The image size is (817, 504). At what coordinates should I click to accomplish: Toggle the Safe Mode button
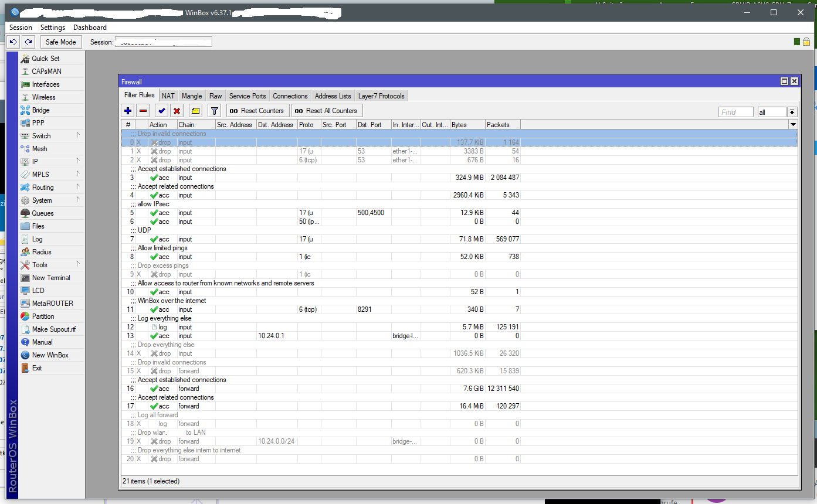tap(61, 42)
